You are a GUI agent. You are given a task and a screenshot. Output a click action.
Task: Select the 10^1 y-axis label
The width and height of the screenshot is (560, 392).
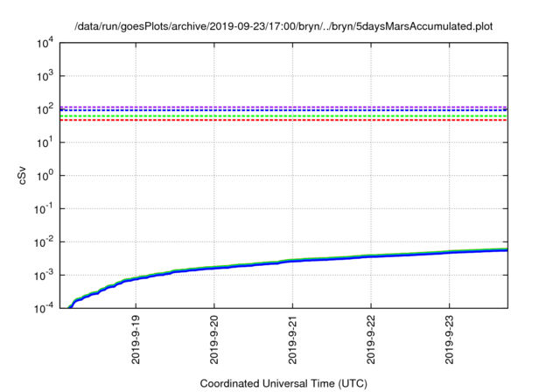[x=45, y=142]
